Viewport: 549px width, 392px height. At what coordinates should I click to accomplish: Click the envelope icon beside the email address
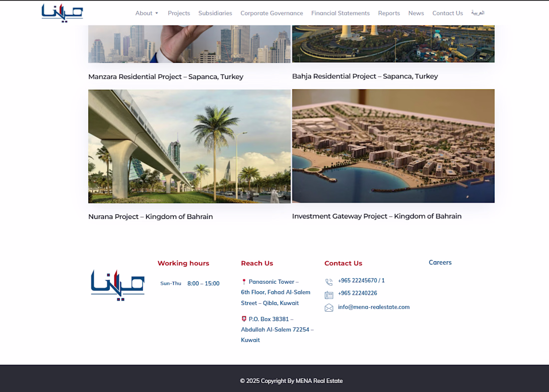tap(329, 308)
